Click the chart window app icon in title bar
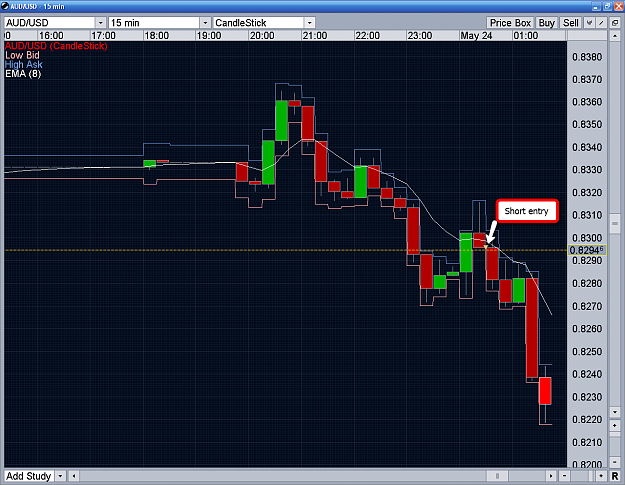This screenshot has height=485, width=625. (5, 6)
